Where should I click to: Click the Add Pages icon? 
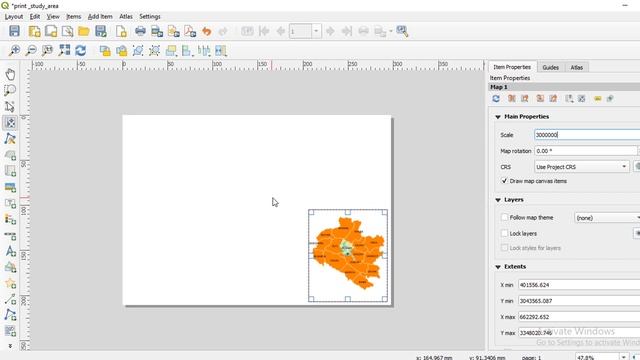click(x=121, y=31)
